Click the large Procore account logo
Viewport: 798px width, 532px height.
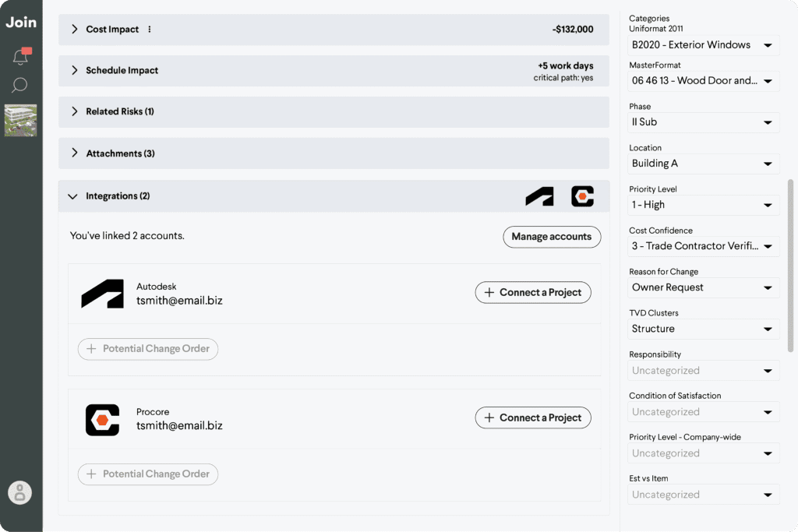(x=102, y=420)
